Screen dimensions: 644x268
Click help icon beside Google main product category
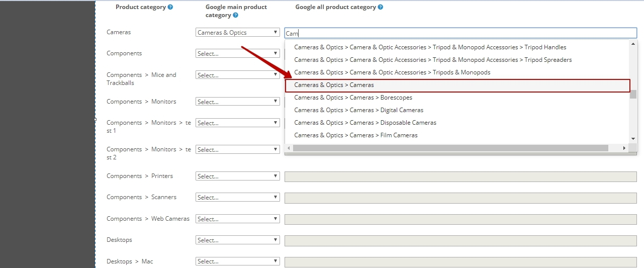tap(235, 16)
